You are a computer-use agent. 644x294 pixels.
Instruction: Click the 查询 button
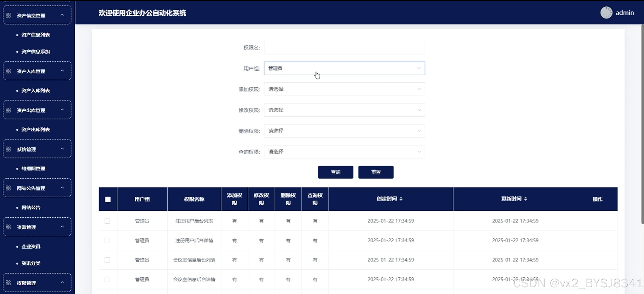(x=335, y=172)
